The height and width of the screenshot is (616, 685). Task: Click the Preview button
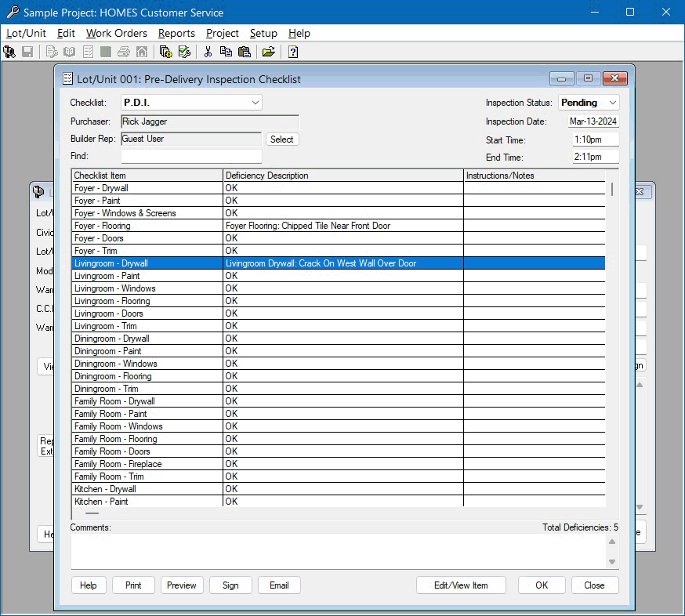pyautogui.click(x=182, y=585)
